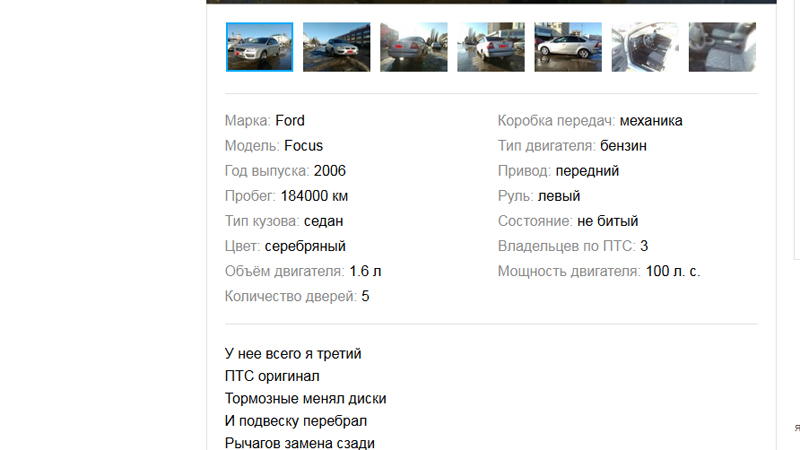800x450 pixels.
Task: Select the seventh thumbnail showing car seats
Action: point(722,47)
